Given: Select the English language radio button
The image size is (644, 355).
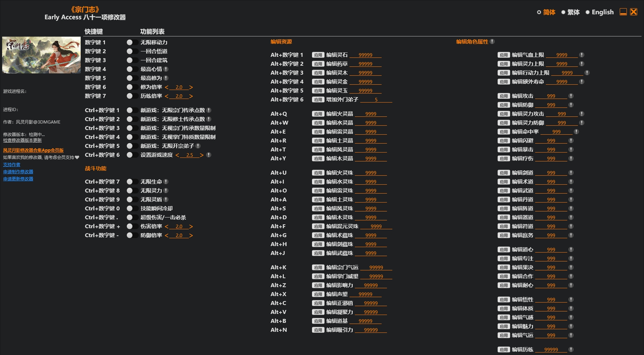Looking at the screenshot, I should coord(588,12).
